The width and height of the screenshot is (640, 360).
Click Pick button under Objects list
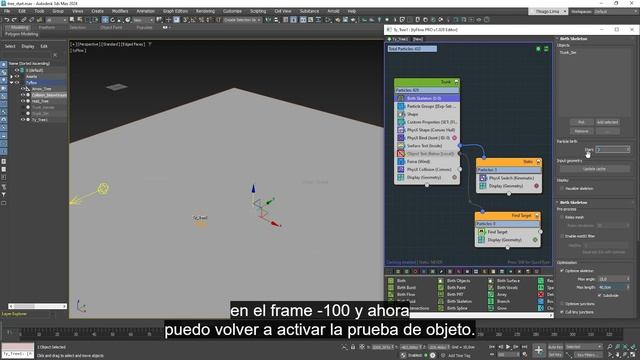point(581,122)
